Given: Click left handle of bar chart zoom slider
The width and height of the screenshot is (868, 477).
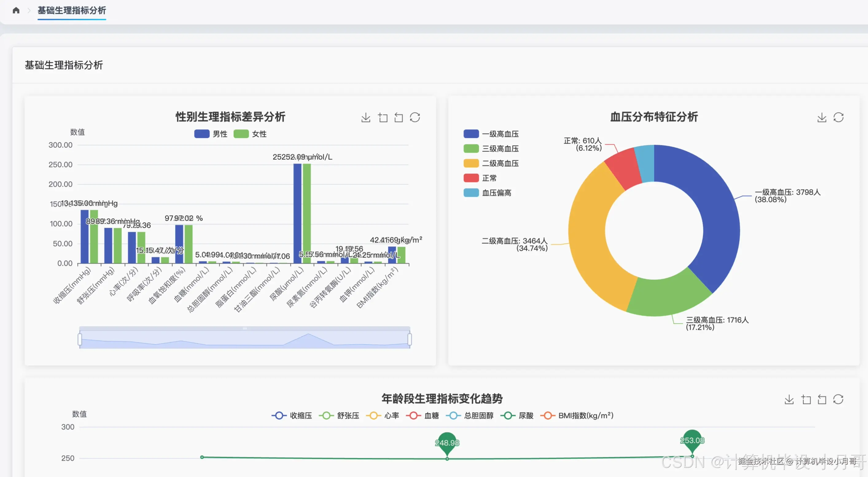Looking at the screenshot, I should pyautogui.click(x=80, y=339).
